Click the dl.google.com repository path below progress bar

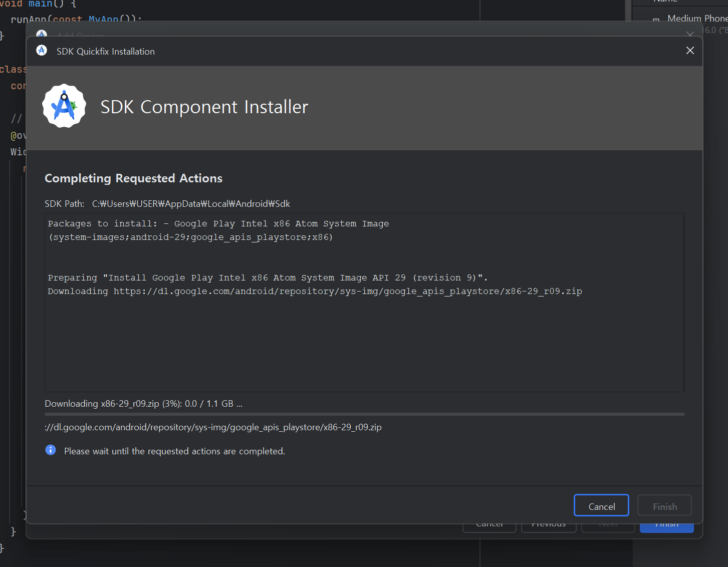tap(213, 427)
